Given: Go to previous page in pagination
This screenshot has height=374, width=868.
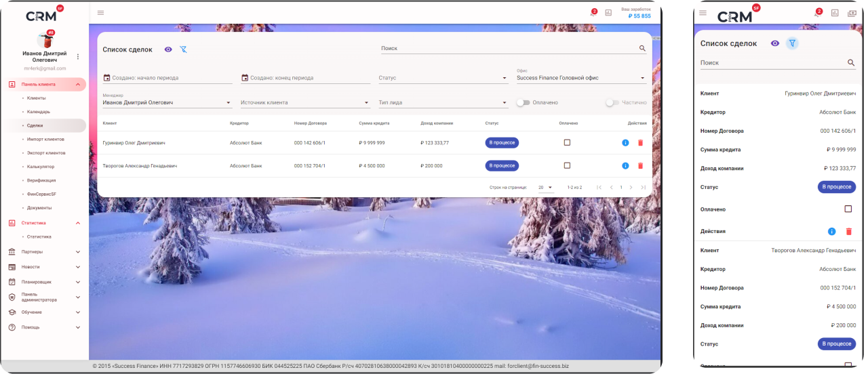Looking at the screenshot, I should click(x=611, y=187).
